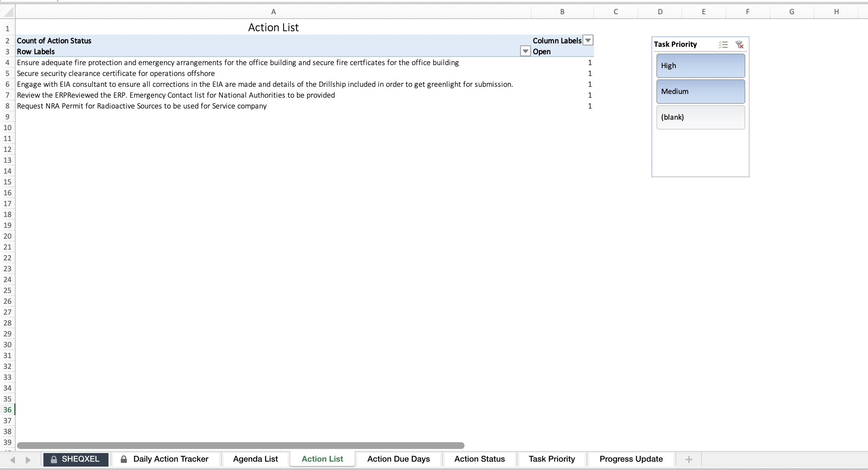Switch to SHEQXEL sheet tab
868x470 pixels.
76,459
